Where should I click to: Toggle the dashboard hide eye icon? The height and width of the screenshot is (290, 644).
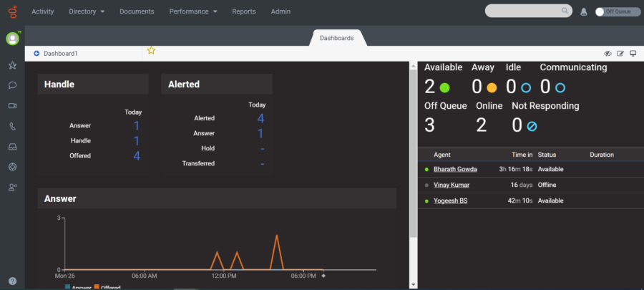pos(608,54)
